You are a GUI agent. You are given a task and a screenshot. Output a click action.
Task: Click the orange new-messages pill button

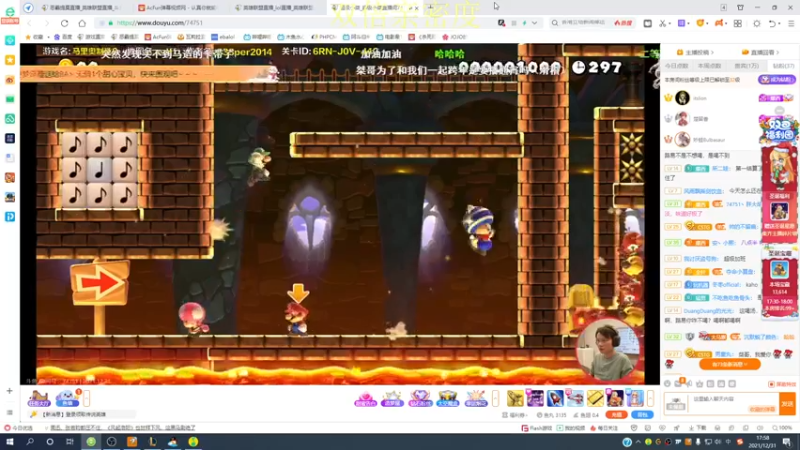coord(730,364)
